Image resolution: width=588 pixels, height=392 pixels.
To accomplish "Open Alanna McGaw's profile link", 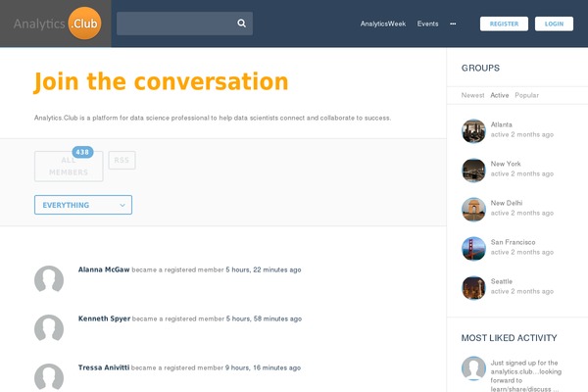I will pos(104,269).
